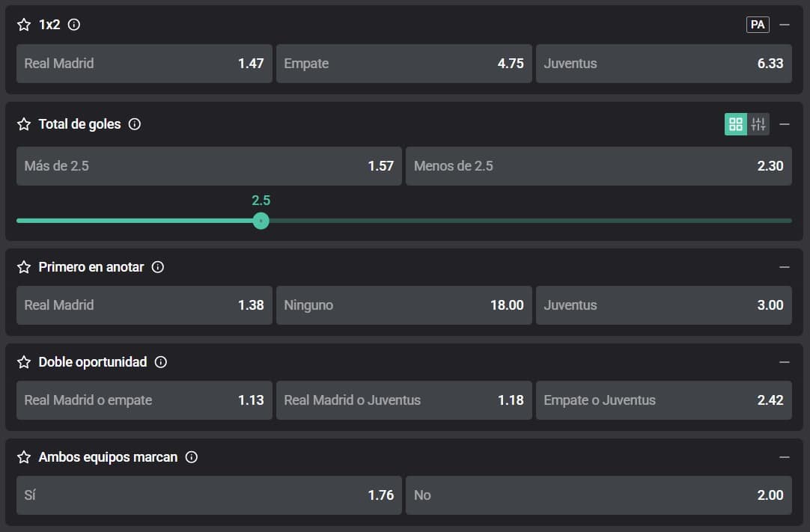Image resolution: width=810 pixels, height=532 pixels.
Task: Toggle the PA badge in 1x2 header
Action: click(758, 25)
